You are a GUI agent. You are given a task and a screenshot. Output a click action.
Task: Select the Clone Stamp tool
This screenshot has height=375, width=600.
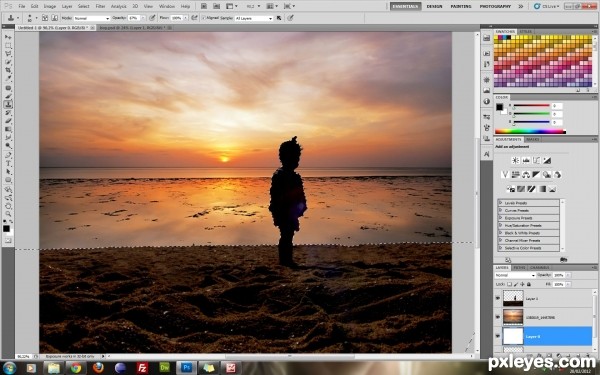(8, 104)
